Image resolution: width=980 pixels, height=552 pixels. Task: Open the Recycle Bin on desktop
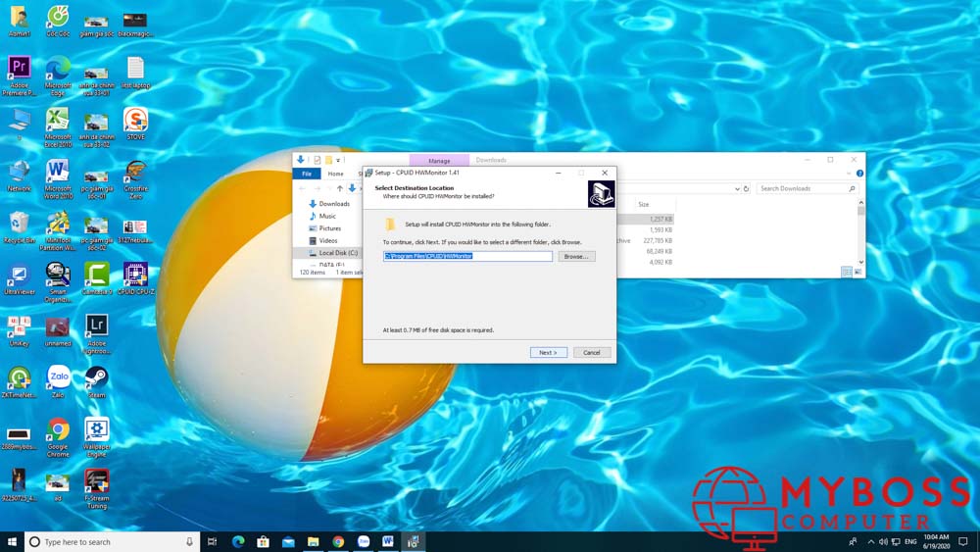pyautogui.click(x=19, y=226)
